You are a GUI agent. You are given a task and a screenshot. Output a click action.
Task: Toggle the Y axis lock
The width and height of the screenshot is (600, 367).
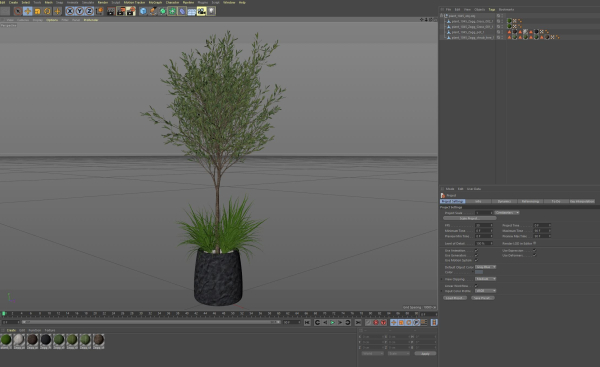[x=80, y=11]
